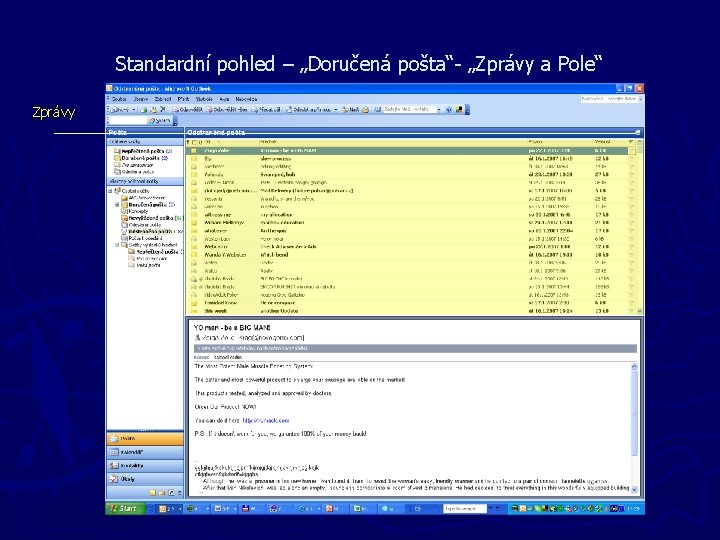Click the Shortcuts icon in navigation pane
Screen dimensions: 720x540
pyautogui.click(x=171, y=493)
